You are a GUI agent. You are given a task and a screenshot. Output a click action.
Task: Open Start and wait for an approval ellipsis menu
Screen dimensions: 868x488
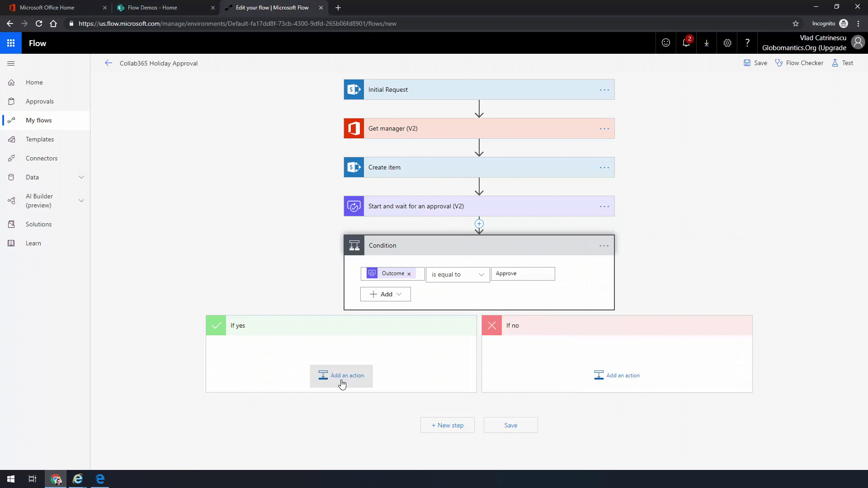[604, 206]
